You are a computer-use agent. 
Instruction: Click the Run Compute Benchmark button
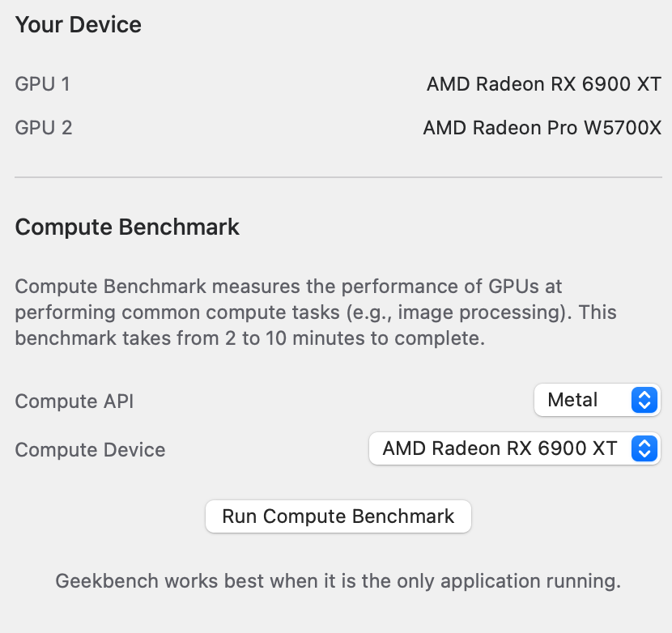(x=338, y=516)
